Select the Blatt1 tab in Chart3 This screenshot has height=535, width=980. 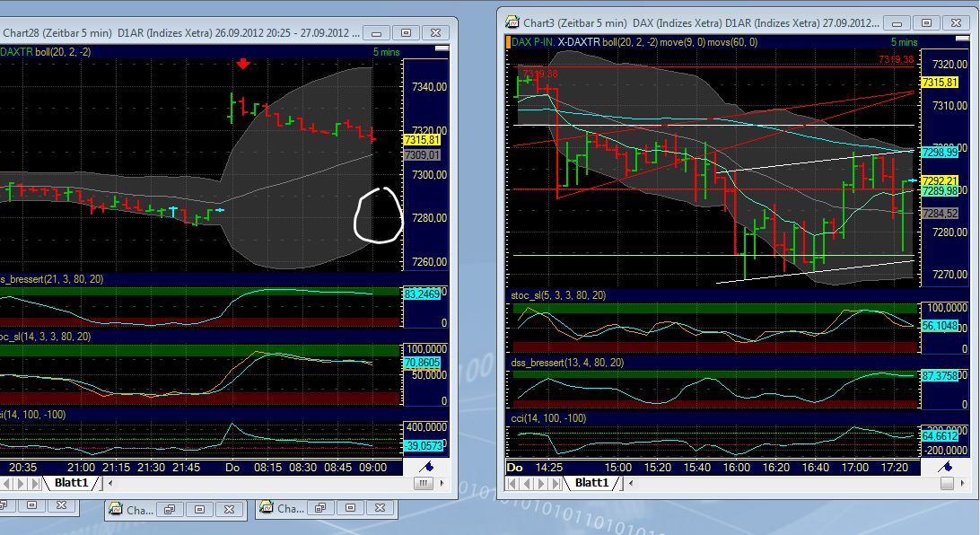point(592,483)
